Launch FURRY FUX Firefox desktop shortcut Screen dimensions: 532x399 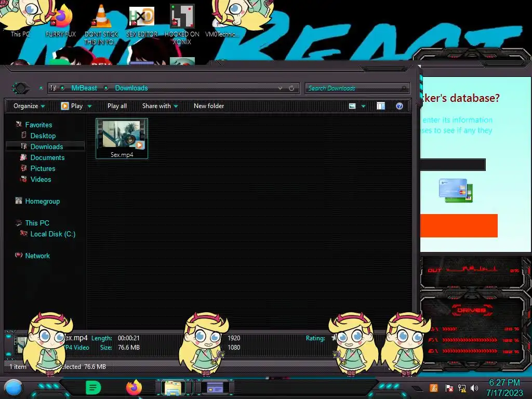(61, 20)
